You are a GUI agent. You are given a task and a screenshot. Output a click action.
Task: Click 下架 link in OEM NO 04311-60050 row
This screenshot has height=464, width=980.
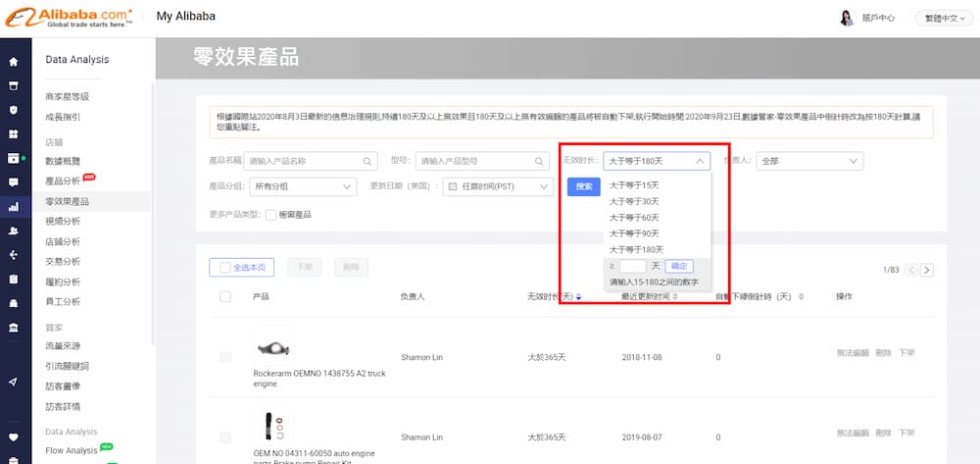[906, 433]
